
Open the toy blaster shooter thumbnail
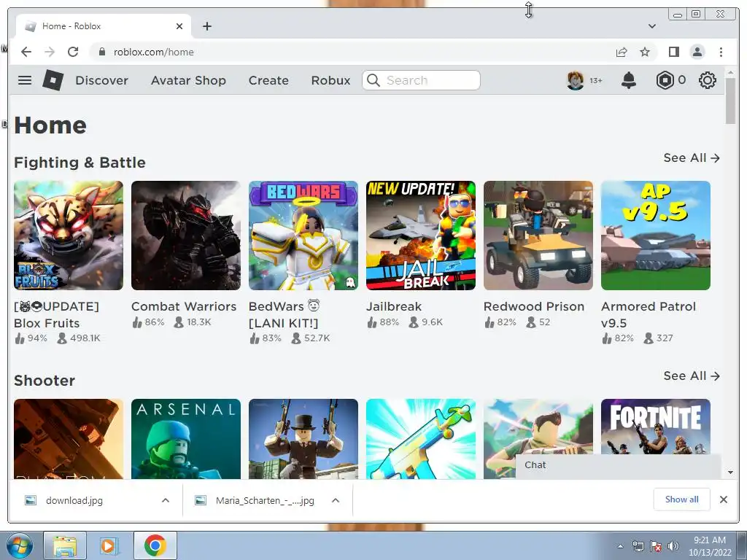pyautogui.click(x=421, y=439)
